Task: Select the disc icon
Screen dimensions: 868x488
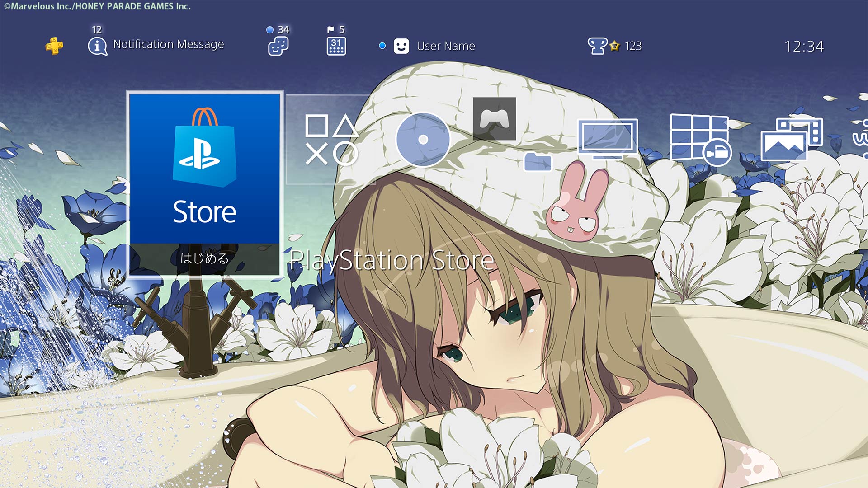Action: pyautogui.click(x=423, y=140)
